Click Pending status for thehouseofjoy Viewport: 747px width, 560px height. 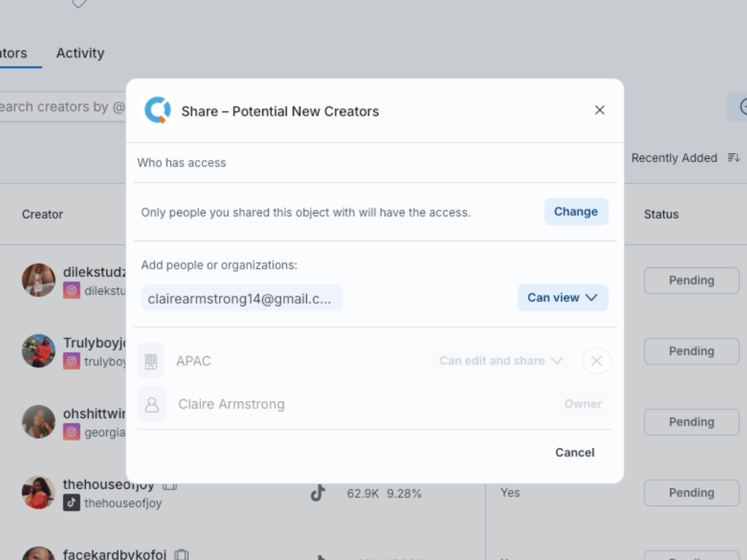[x=691, y=493]
